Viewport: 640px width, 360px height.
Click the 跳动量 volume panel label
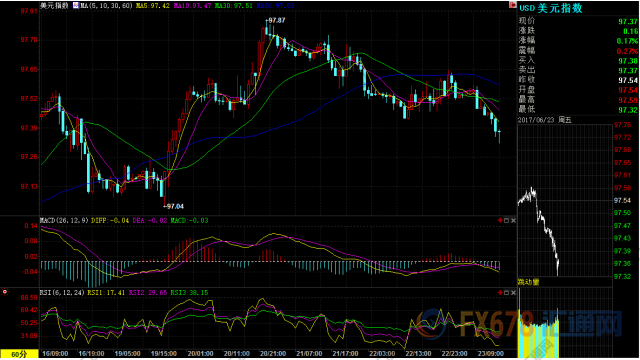tap(529, 282)
